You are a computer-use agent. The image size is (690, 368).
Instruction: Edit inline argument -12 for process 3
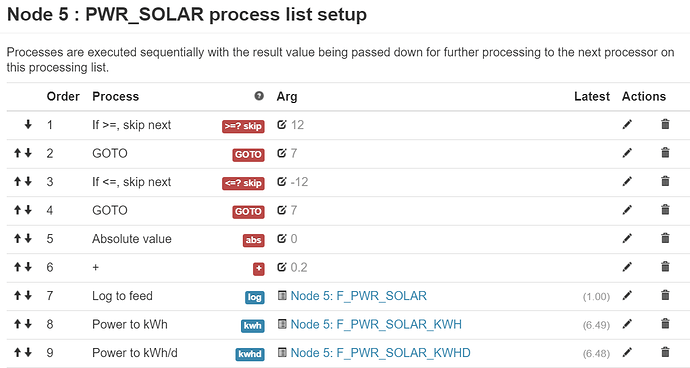point(282,181)
